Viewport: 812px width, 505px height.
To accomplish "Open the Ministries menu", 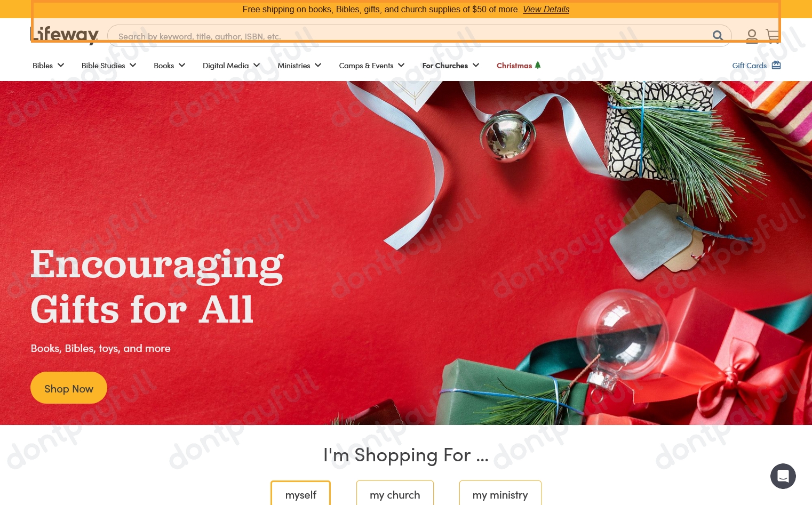I will pyautogui.click(x=299, y=66).
